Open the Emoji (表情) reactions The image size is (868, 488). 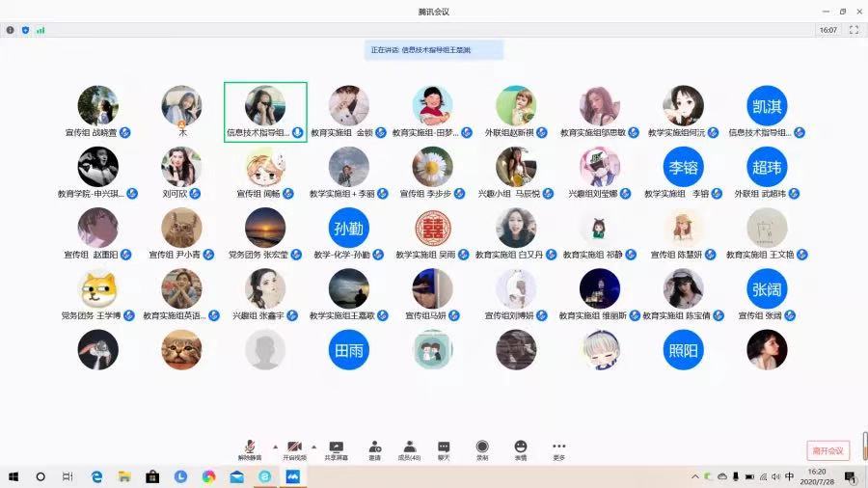click(x=521, y=449)
